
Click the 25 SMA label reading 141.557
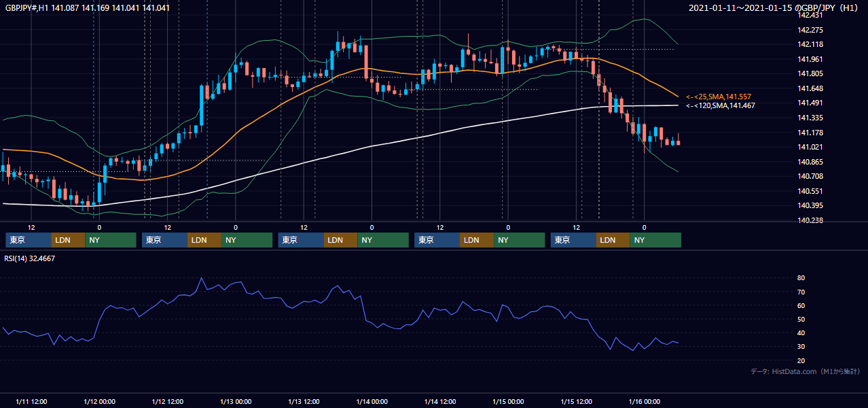[719, 97]
